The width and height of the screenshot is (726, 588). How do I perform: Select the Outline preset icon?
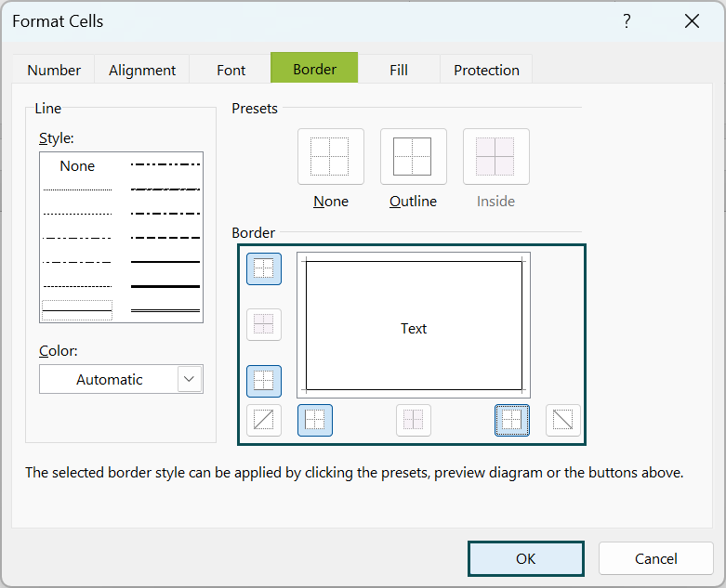[x=414, y=156]
